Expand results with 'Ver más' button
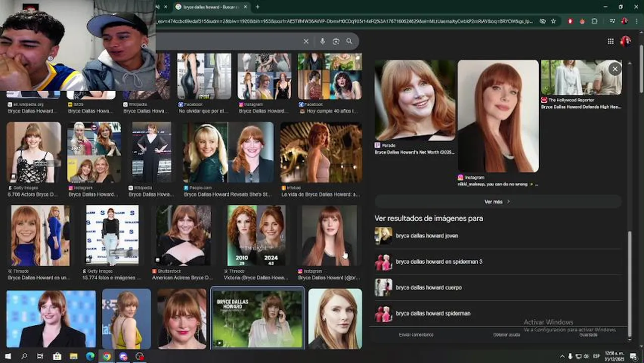Image resolution: width=644 pixels, height=363 pixels. point(497,202)
